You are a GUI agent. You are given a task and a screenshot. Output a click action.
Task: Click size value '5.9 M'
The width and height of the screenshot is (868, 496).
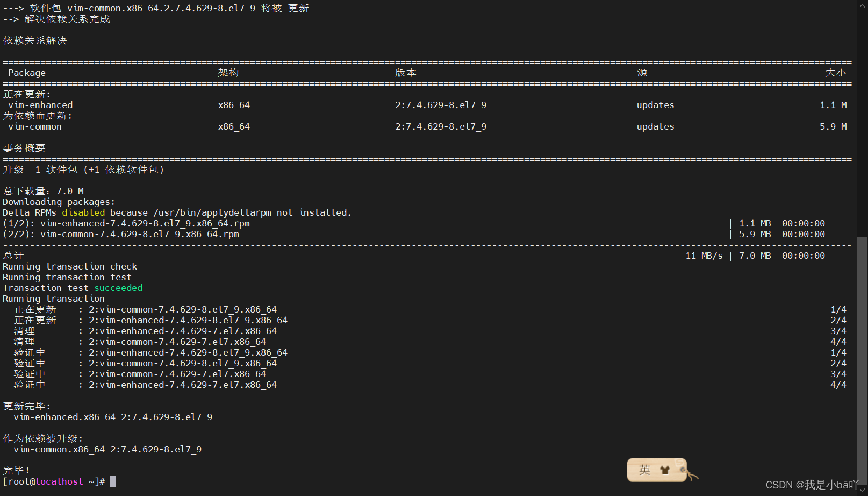click(x=833, y=126)
